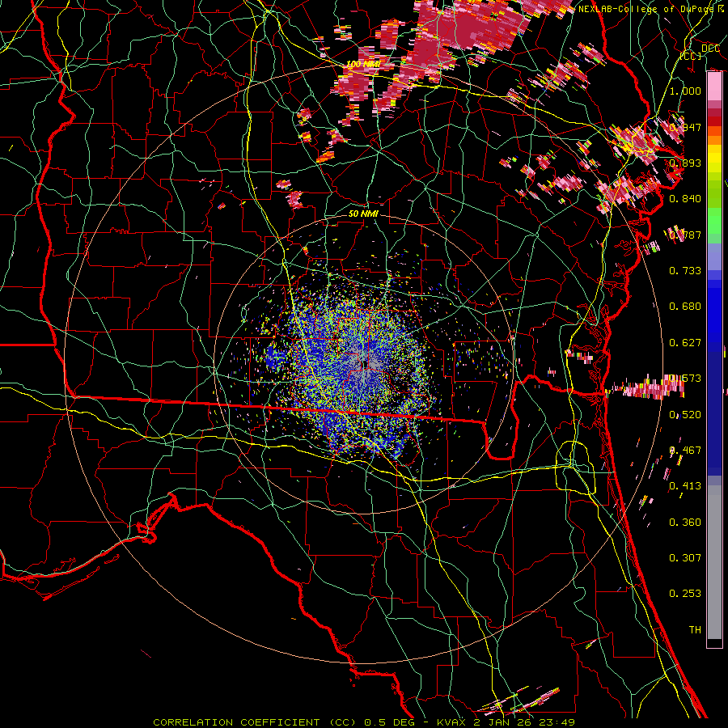This screenshot has height=728, width=728.
Task: Select the 0.893 scale value
Action: [685, 163]
